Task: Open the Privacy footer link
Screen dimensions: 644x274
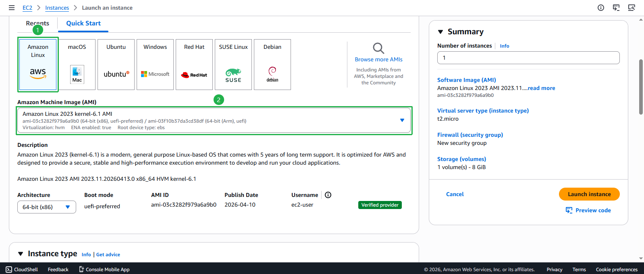Action: [x=555, y=270]
